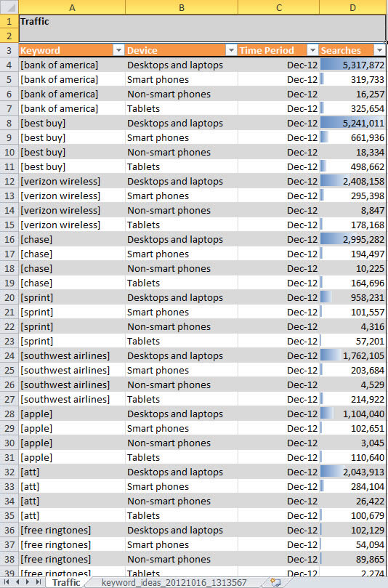Jump to first sheet with navigation arrow
Image resolution: width=388 pixels, height=588 pixels.
[x=7, y=582]
